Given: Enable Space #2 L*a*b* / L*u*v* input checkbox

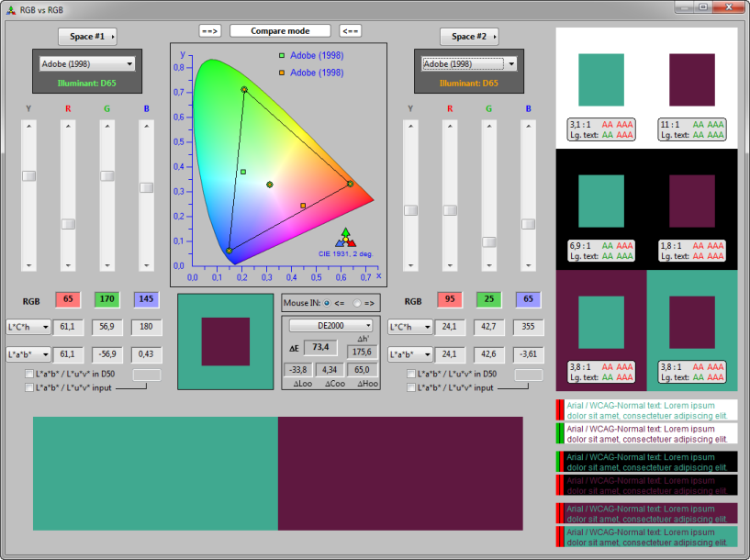Looking at the screenshot, I should tap(411, 387).
